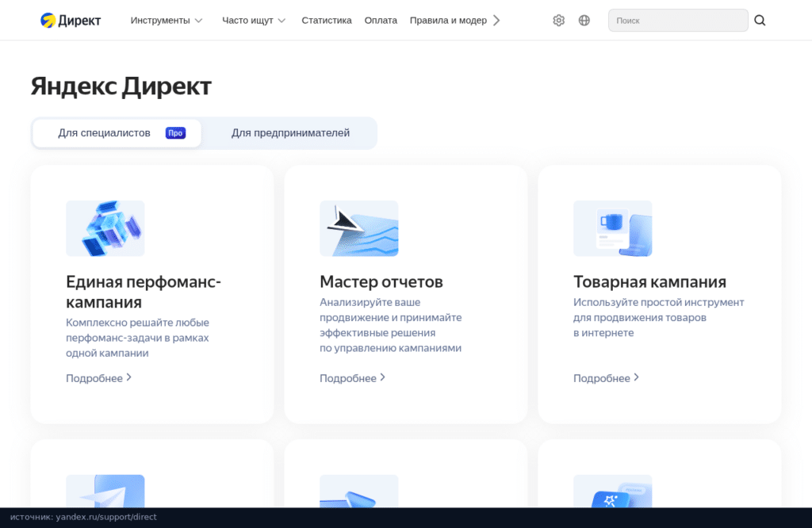Open Правила и модер menu item
This screenshot has height=528, width=812.
click(448, 20)
